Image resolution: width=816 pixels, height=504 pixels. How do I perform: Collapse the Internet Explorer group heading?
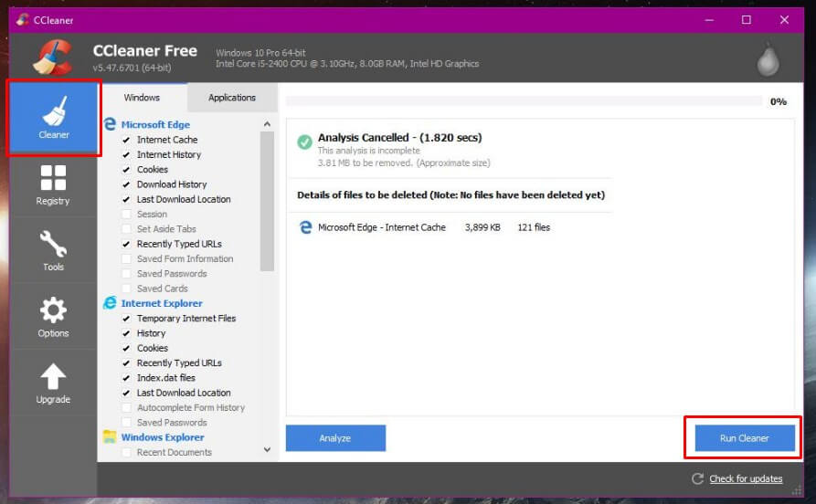[162, 303]
